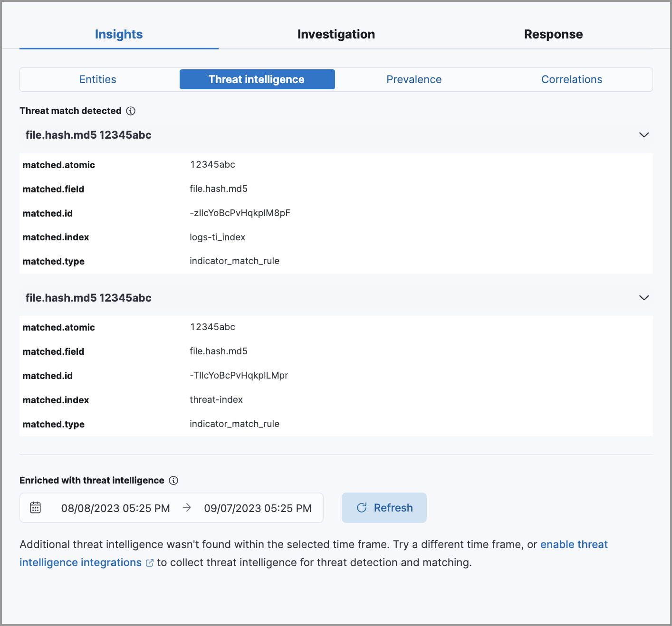Expand the second threat match header row
Image resolution: width=672 pixels, height=626 pixels.
click(x=644, y=298)
